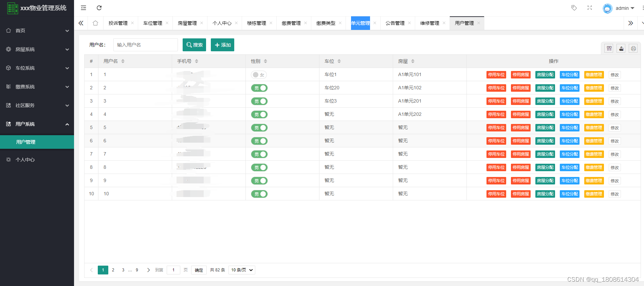Open the admin user dropdown
The width and height of the screenshot is (644, 286).
pos(625,8)
